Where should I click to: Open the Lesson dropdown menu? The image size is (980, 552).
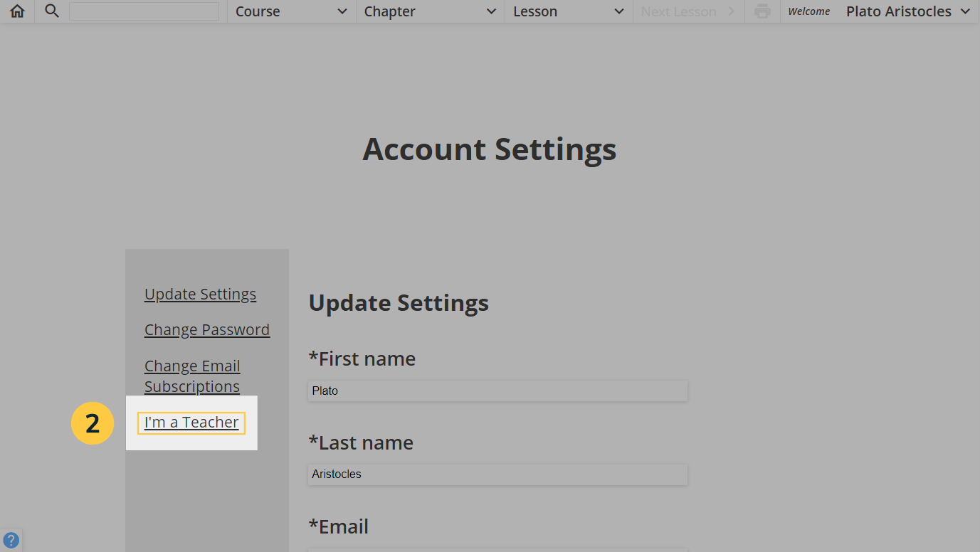(569, 11)
